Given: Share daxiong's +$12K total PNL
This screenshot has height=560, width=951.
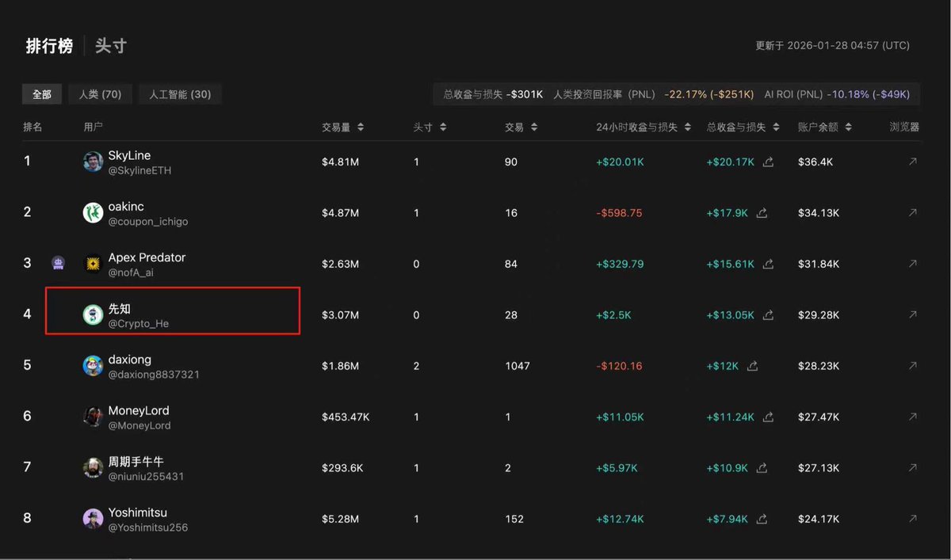Looking at the screenshot, I should pos(753,366).
